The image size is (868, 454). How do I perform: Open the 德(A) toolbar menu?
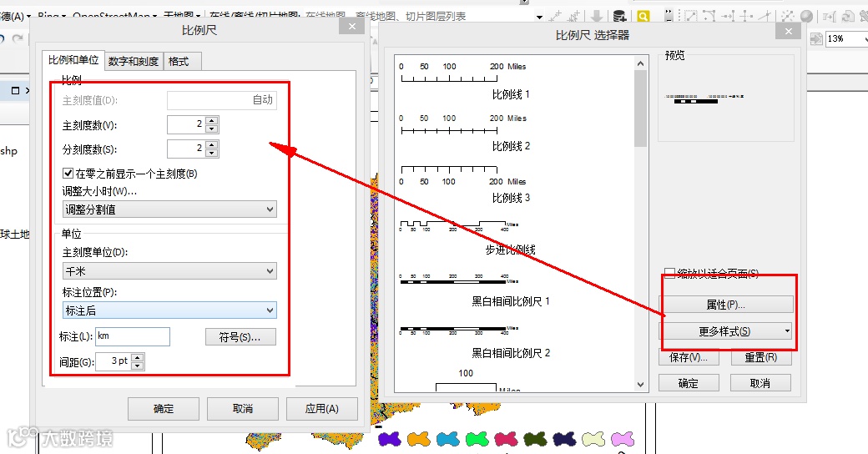pyautogui.click(x=15, y=16)
